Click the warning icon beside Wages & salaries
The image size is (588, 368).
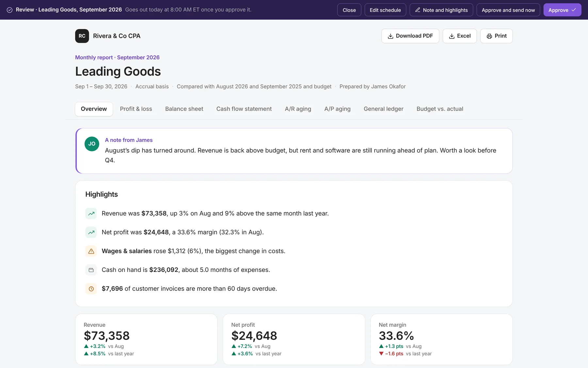coord(91,251)
